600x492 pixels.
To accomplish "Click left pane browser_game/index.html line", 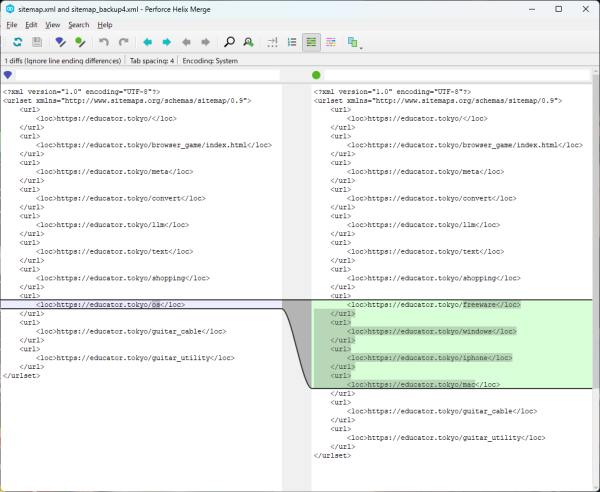I will pos(154,145).
